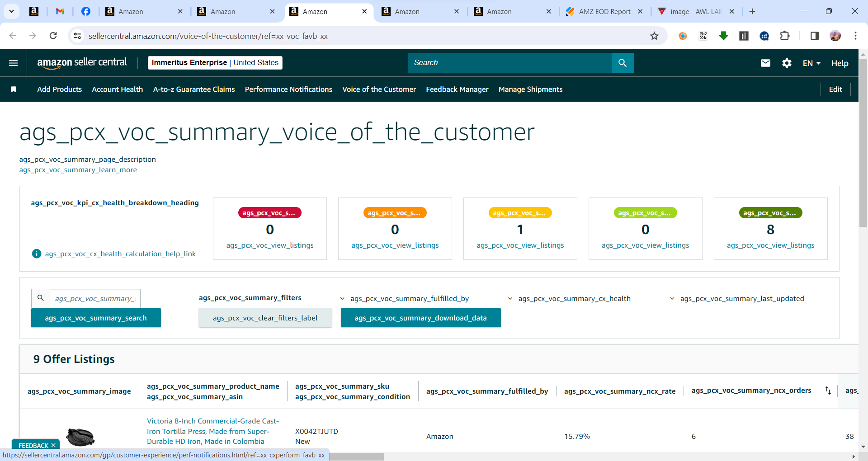Sort by the ncx_orders column arrows
The height and width of the screenshot is (461, 868).
pyautogui.click(x=828, y=390)
